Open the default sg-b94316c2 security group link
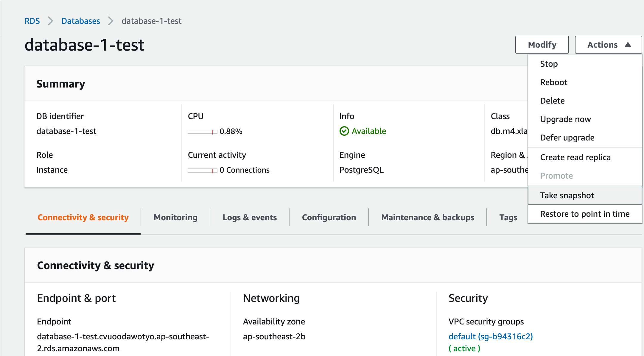 click(x=491, y=336)
